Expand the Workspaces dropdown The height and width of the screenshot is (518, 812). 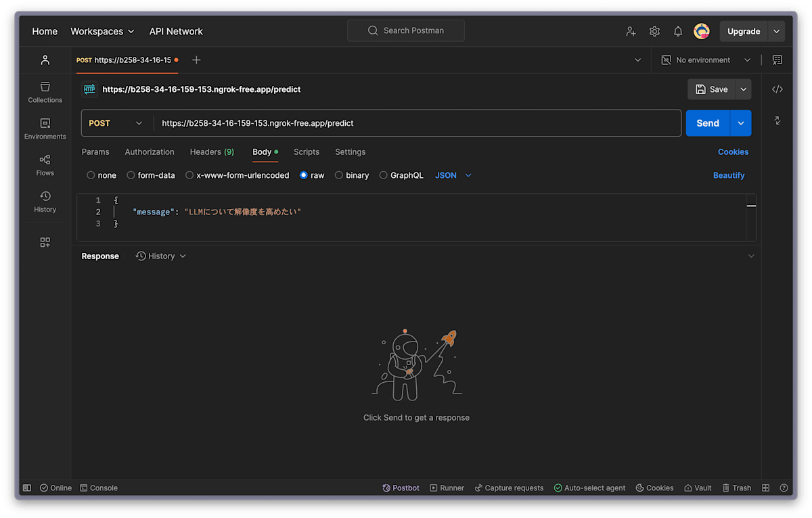[102, 31]
